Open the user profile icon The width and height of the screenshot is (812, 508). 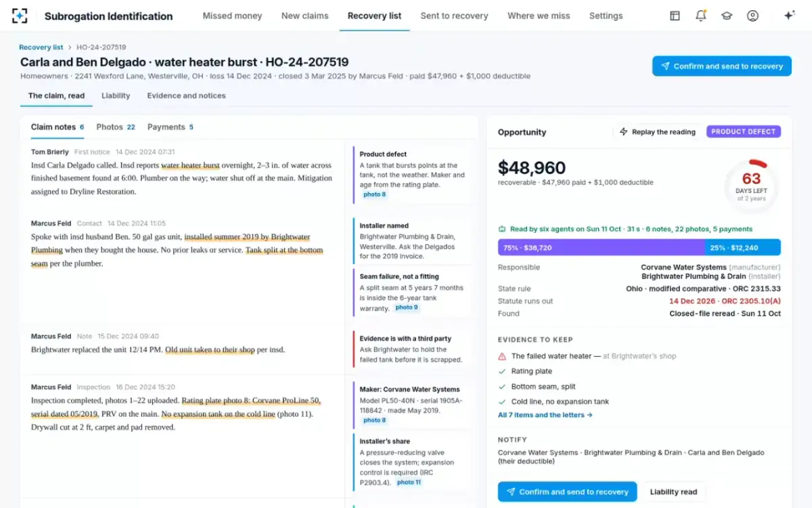752,16
